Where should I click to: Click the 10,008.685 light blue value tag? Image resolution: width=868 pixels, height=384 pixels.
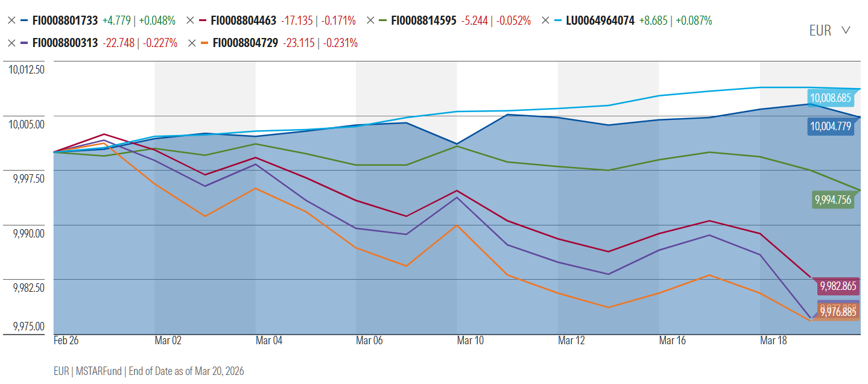click(x=830, y=98)
